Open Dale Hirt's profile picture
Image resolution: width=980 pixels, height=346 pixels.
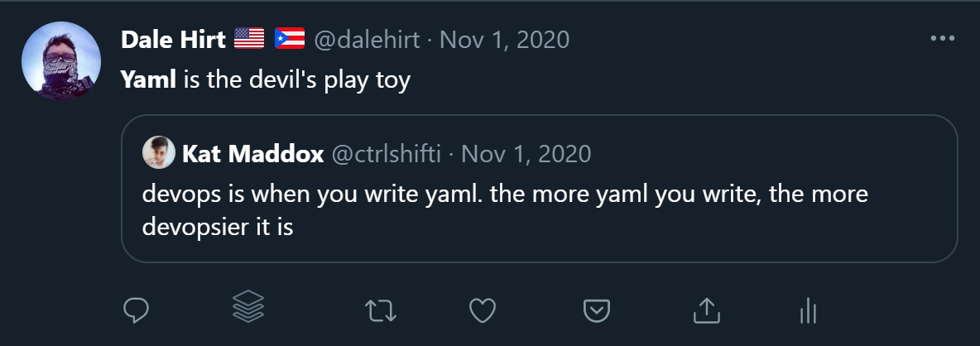(x=61, y=60)
